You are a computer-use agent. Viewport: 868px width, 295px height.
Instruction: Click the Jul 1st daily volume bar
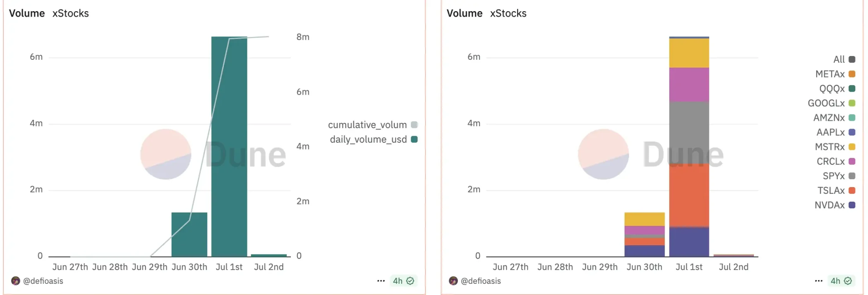229,145
